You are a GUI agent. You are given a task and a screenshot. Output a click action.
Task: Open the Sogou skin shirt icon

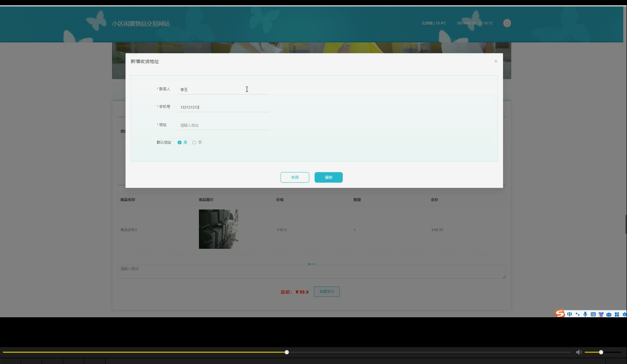(601, 314)
